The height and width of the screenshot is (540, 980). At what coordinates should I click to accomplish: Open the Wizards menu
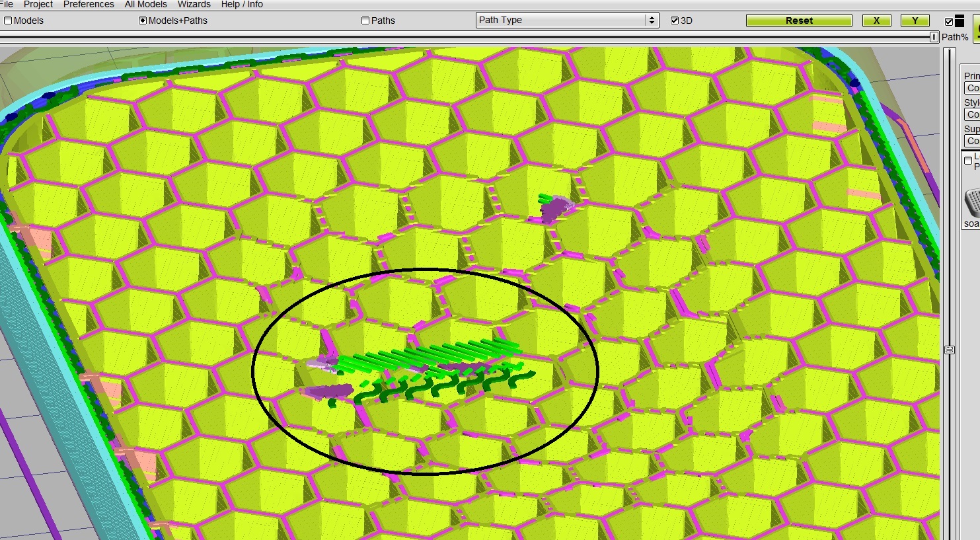pos(194,4)
